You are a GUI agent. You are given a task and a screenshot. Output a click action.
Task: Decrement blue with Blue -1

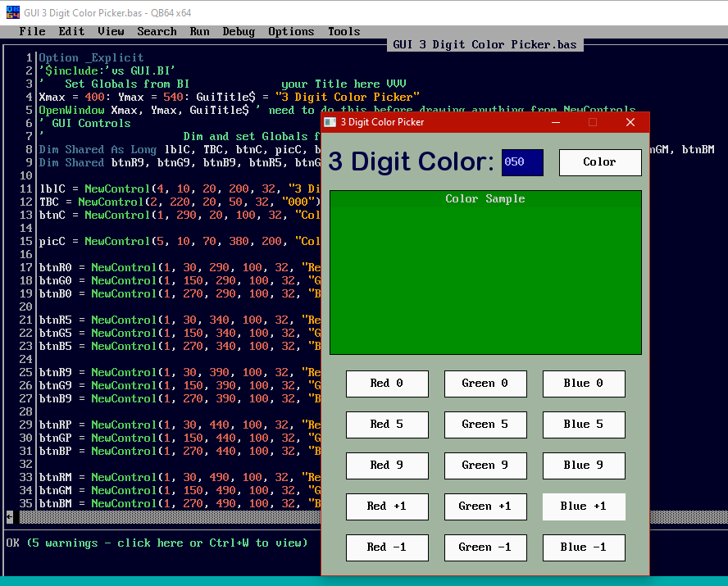pos(584,547)
